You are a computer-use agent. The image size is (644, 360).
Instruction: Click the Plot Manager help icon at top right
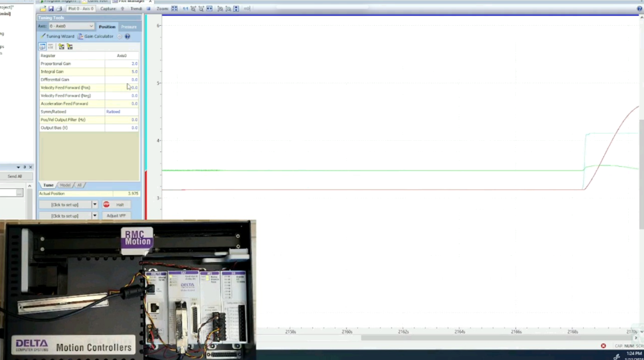tap(639, 9)
